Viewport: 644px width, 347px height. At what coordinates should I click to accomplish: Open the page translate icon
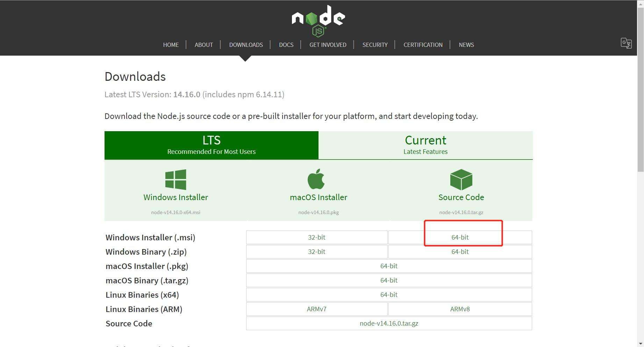pyautogui.click(x=626, y=43)
